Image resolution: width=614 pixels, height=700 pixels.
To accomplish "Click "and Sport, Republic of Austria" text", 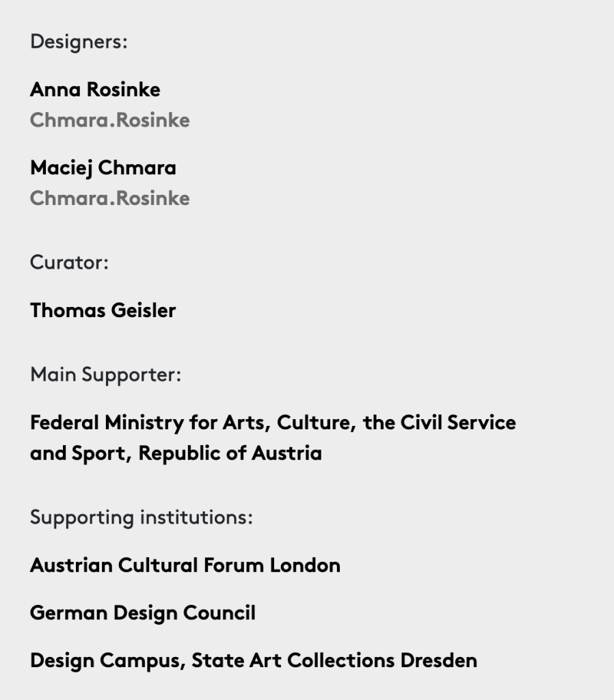I will pos(176,453).
